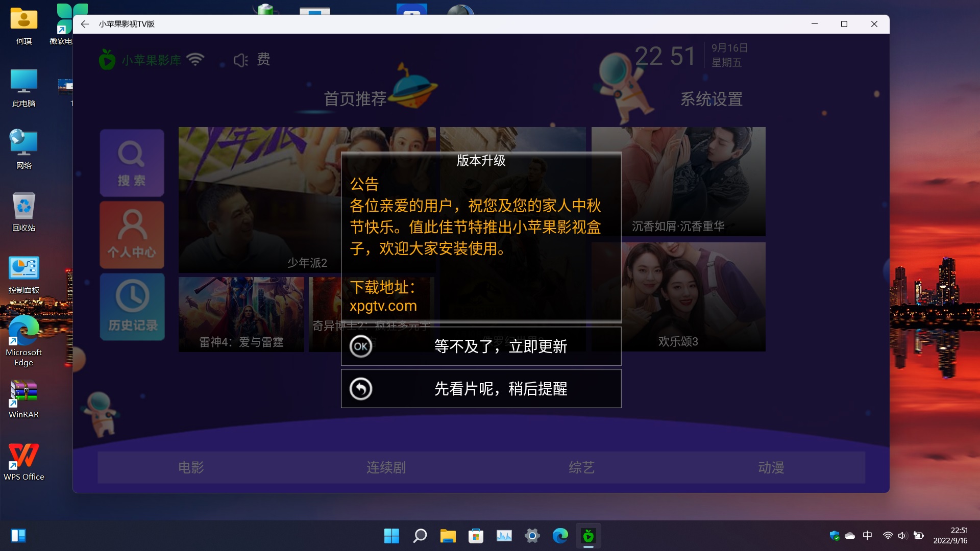The height and width of the screenshot is (551, 980).
Task: Select the 电影 category tab
Action: click(191, 467)
